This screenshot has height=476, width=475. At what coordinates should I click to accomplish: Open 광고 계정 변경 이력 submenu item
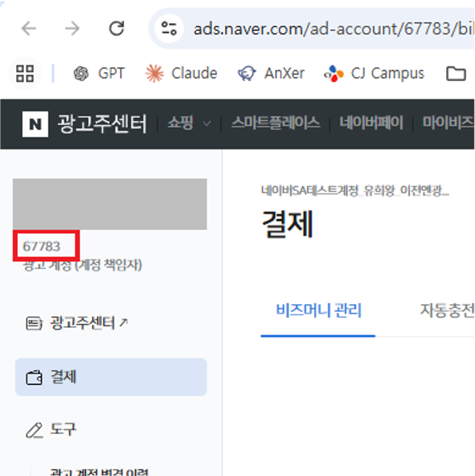(99, 472)
